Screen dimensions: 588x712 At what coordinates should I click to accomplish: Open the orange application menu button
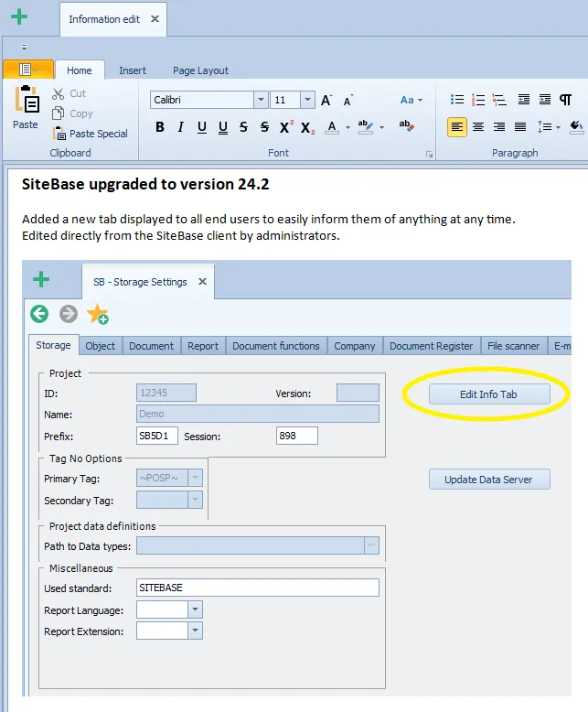point(28,70)
